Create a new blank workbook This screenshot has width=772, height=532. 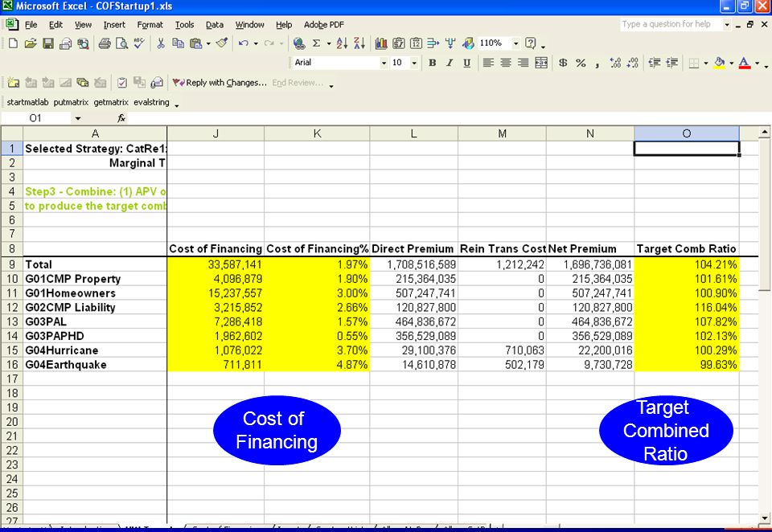click(x=14, y=43)
